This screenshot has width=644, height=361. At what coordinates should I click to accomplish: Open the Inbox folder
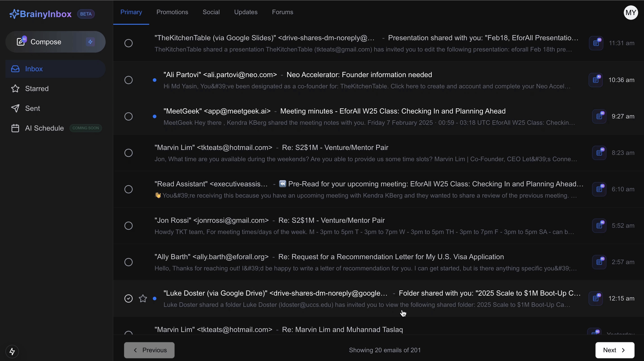coord(56,69)
